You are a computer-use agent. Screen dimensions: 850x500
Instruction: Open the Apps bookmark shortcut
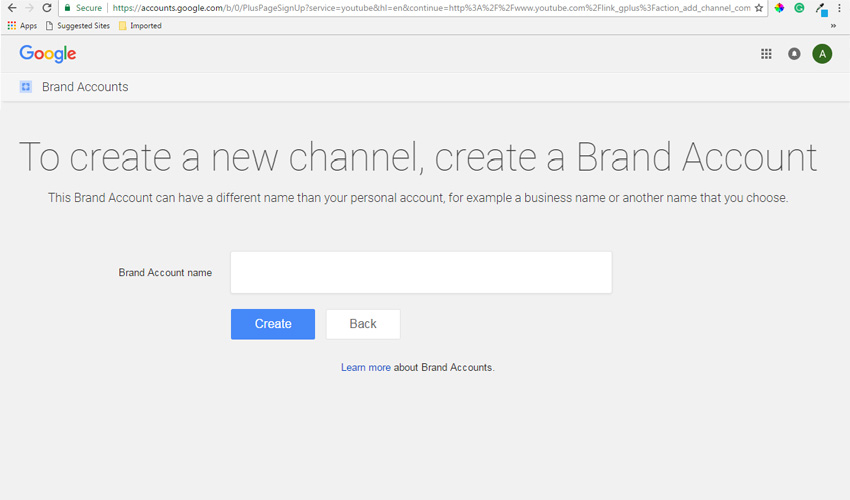point(22,25)
